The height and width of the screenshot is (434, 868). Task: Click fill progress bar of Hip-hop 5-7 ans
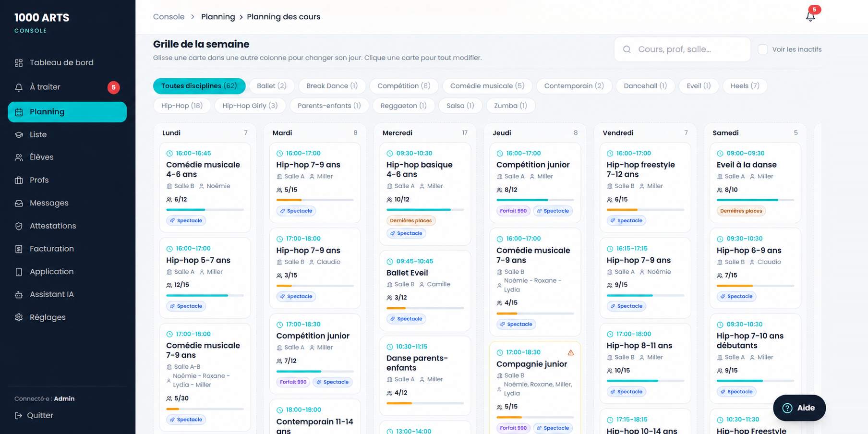coord(197,296)
